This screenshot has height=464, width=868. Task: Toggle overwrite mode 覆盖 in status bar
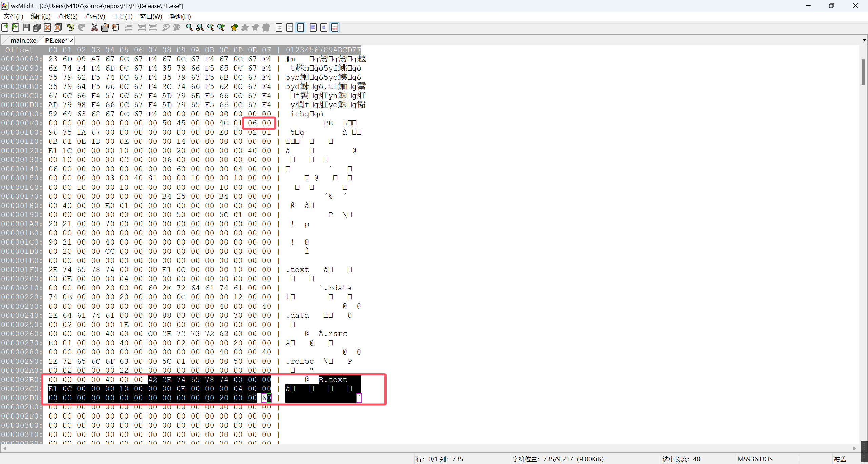[x=840, y=459]
